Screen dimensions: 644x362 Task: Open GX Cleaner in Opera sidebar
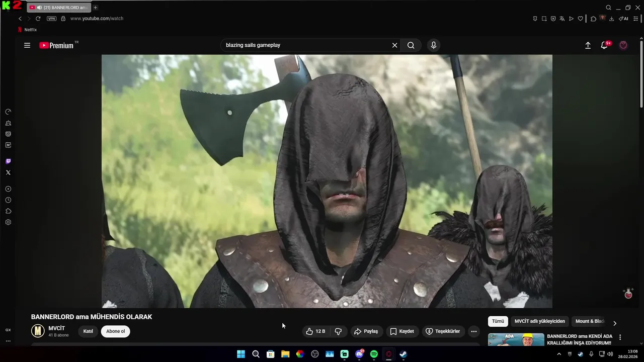pos(8,123)
